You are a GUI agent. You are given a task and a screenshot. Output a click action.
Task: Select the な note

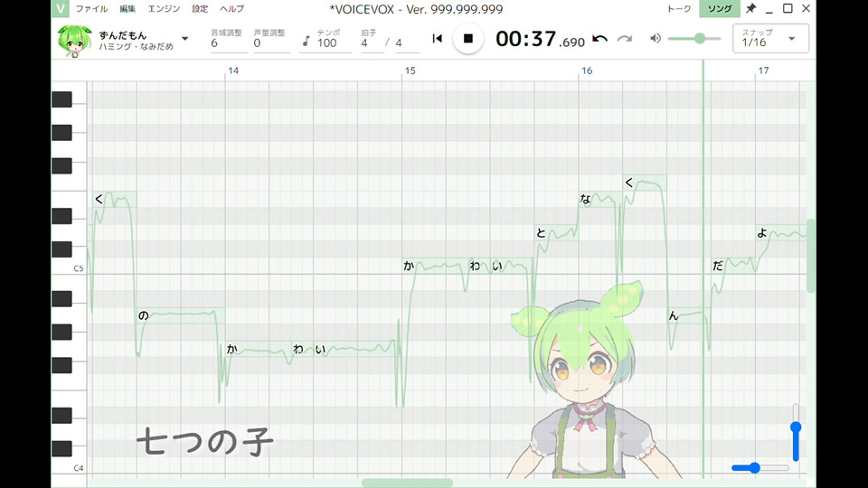[600, 199]
